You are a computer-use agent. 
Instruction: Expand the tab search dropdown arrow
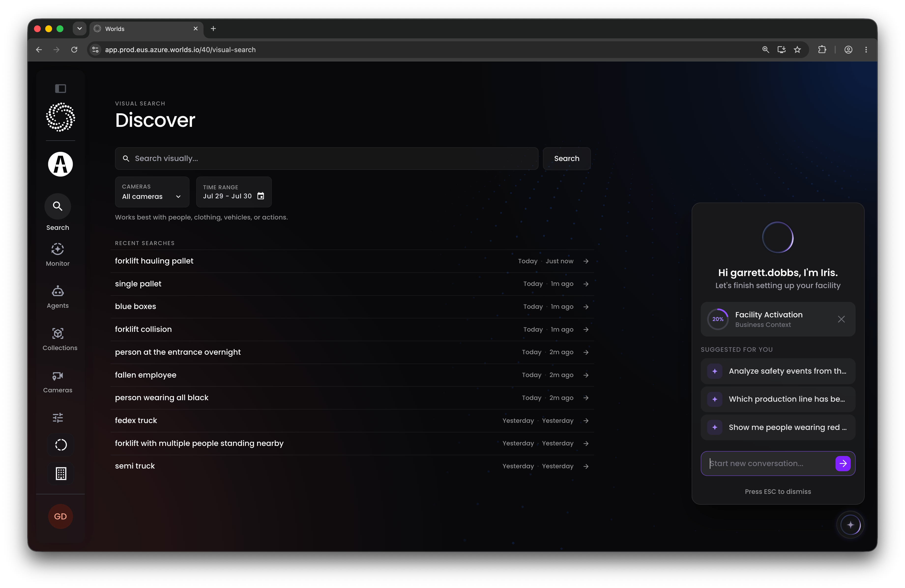click(x=79, y=29)
